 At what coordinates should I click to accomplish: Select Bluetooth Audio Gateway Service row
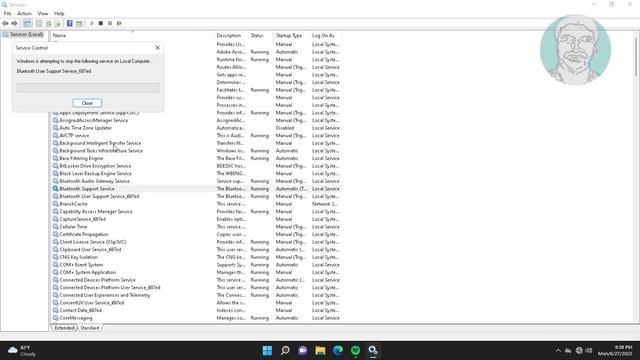pos(196,181)
